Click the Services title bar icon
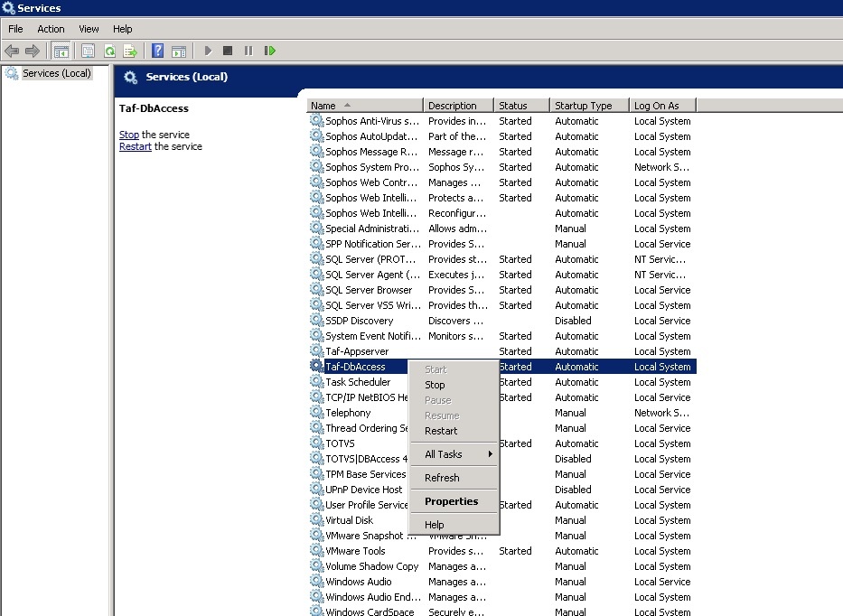This screenshot has width=843, height=616. (8, 7)
